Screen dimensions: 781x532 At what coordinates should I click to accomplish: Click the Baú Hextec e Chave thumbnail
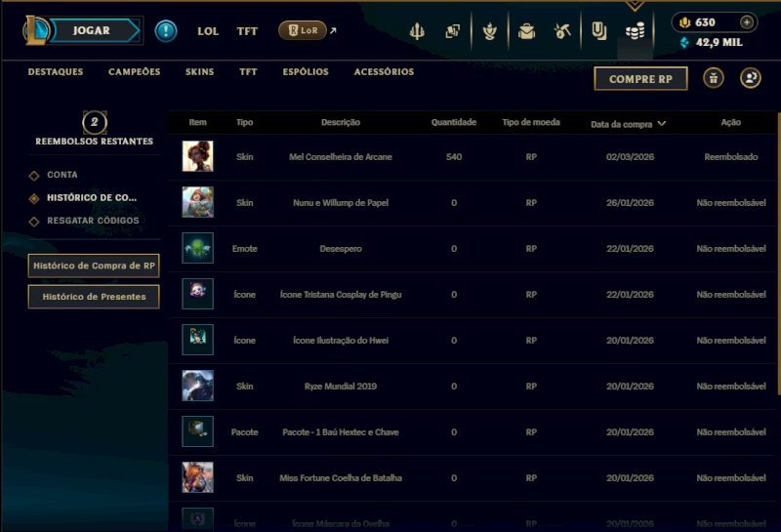pyautogui.click(x=198, y=430)
